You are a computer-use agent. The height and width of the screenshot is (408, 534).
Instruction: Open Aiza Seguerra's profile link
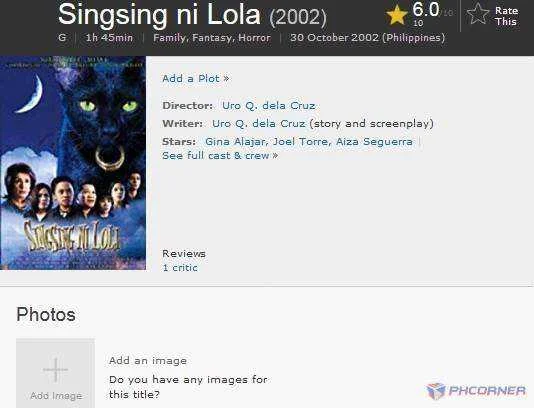point(374,141)
